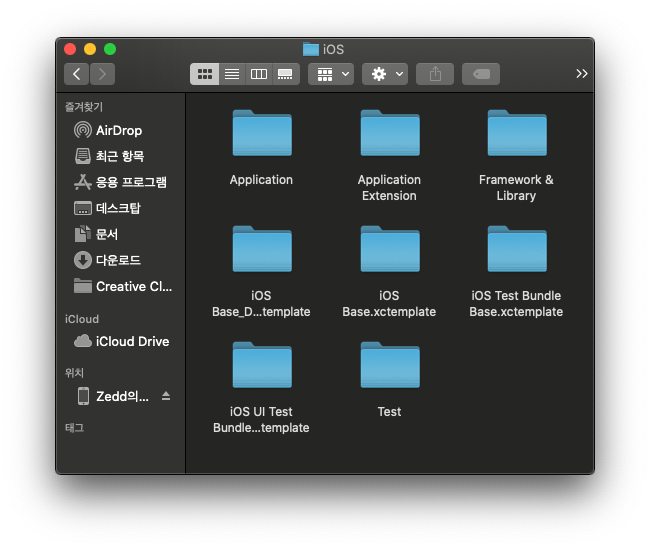Screen dimensions: 650x548
Task: Click the 태그 sidebar section header
Action: point(75,428)
